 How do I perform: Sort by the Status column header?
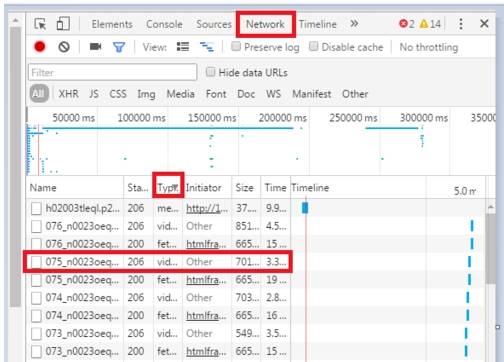click(x=138, y=188)
